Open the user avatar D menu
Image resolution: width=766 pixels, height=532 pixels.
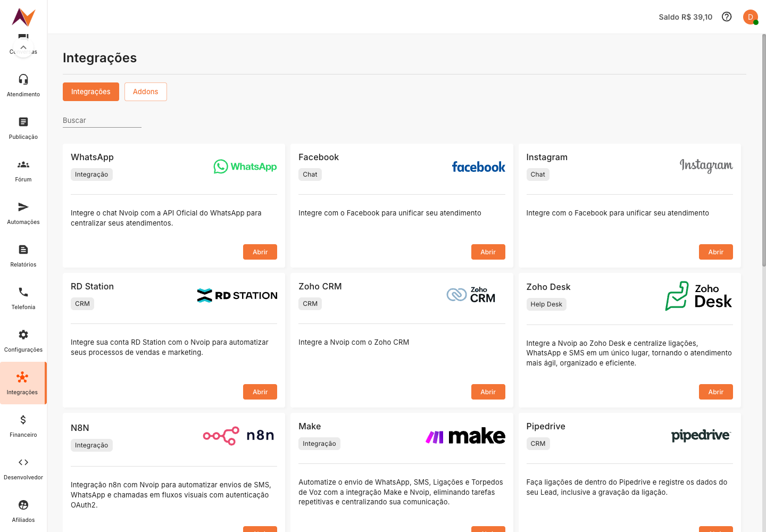coord(751,17)
